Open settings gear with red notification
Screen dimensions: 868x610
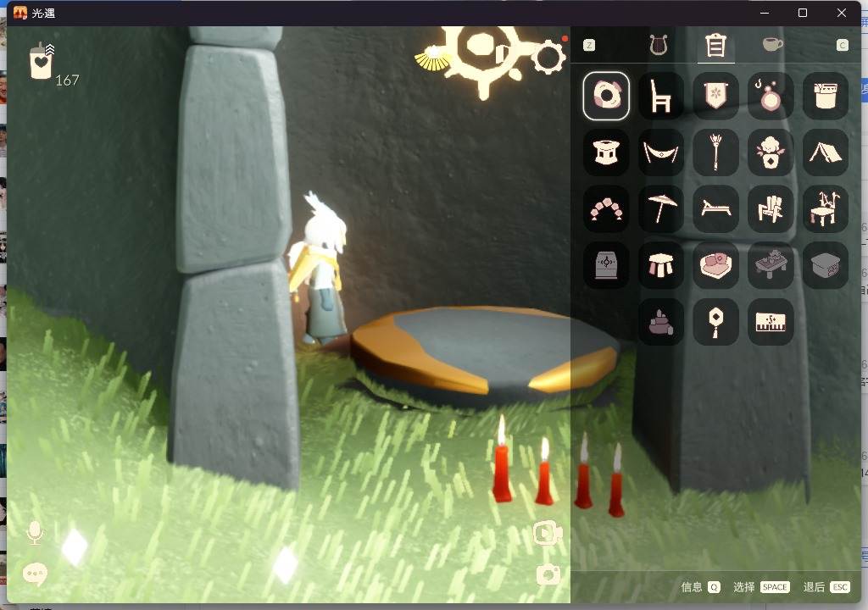pos(549,57)
